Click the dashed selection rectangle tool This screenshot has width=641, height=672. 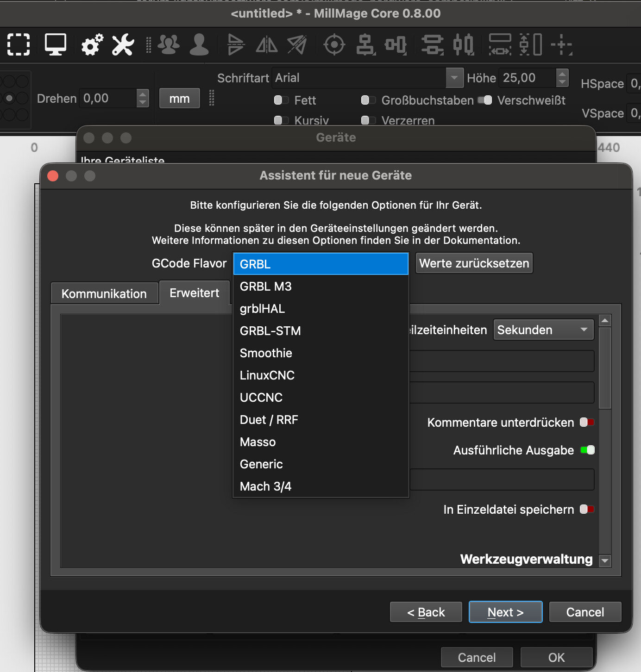point(19,45)
